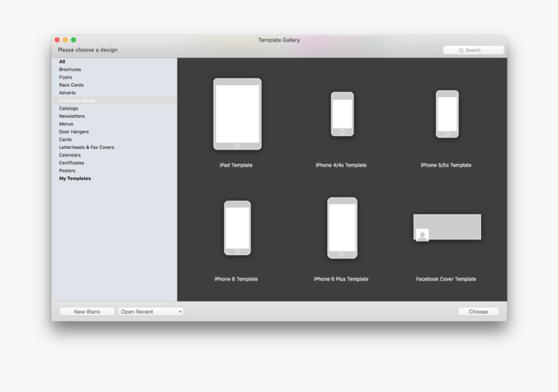Select the iPhone 6 Template thumbnail
This screenshot has height=392, width=558.
point(237,228)
